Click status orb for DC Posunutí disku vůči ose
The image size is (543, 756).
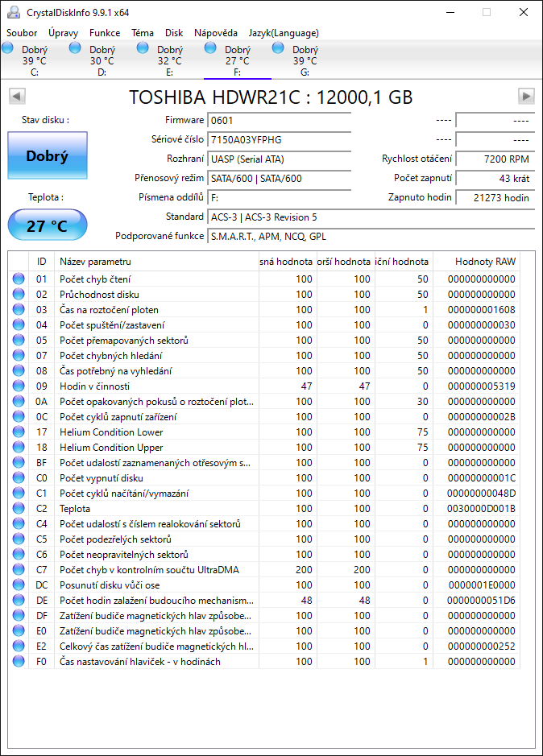click(x=19, y=585)
